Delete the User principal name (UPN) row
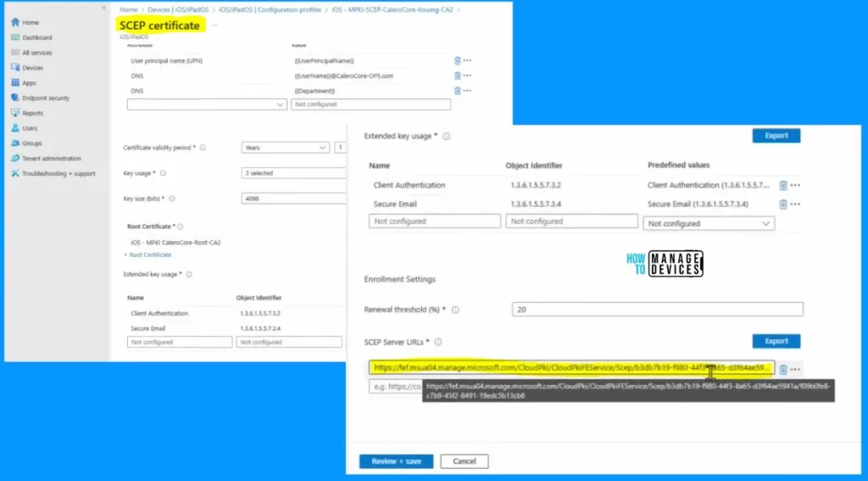868x481 pixels. [457, 60]
